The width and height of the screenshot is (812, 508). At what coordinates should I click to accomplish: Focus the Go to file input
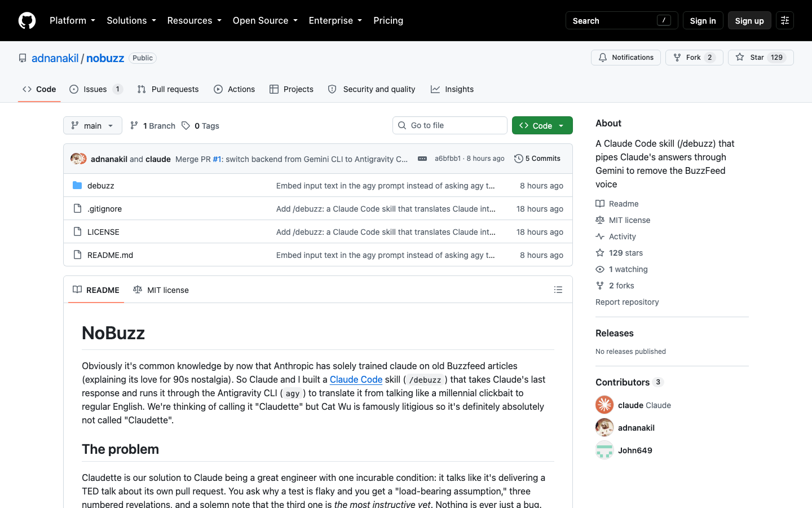pyautogui.click(x=450, y=125)
